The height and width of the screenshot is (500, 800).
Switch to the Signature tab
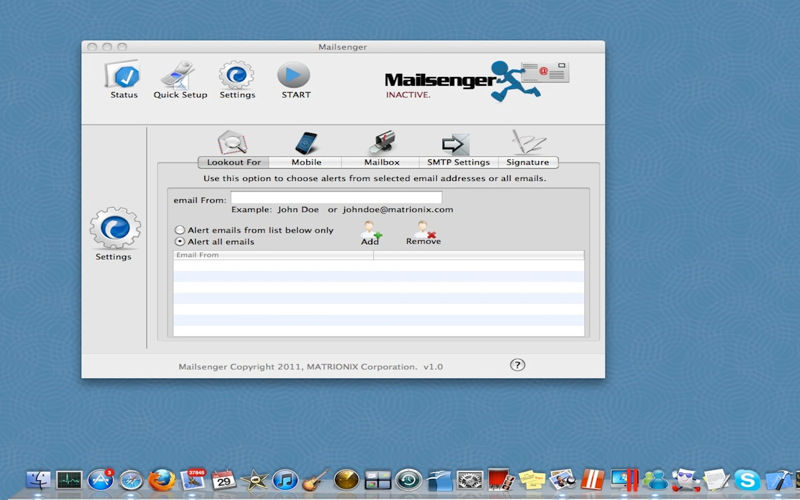click(x=528, y=162)
